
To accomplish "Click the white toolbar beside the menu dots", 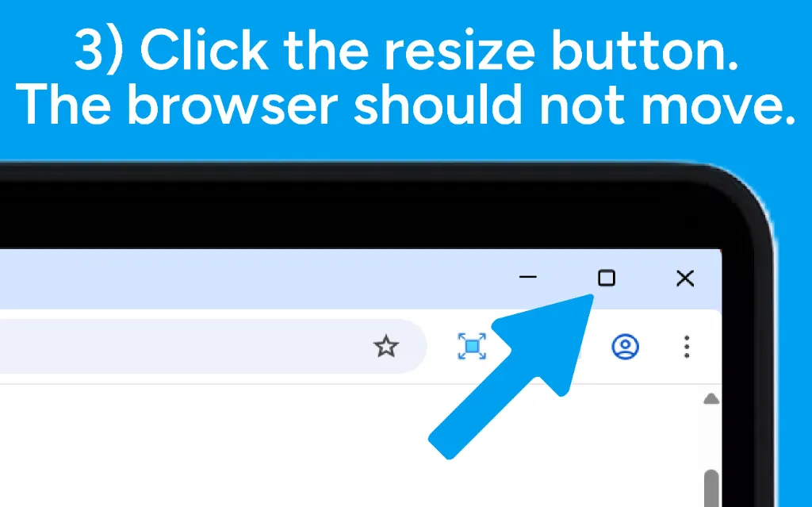I will coord(707,347).
